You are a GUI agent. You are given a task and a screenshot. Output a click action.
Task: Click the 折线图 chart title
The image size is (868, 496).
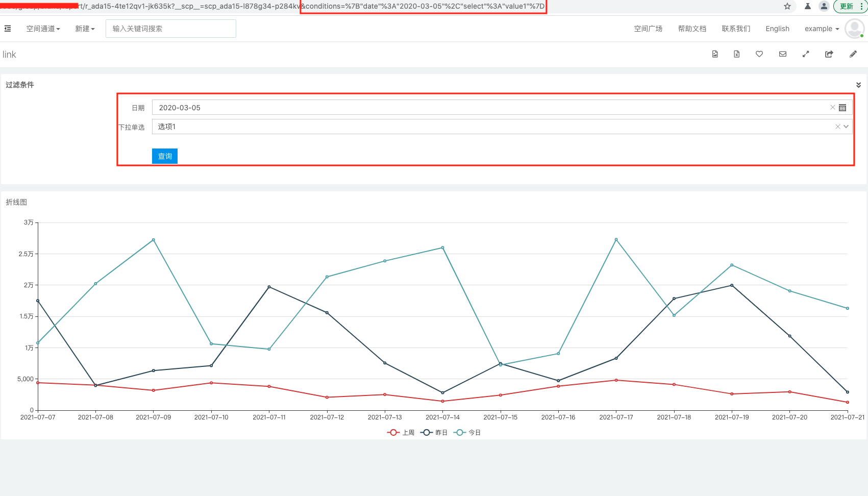pyautogui.click(x=16, y=202)
